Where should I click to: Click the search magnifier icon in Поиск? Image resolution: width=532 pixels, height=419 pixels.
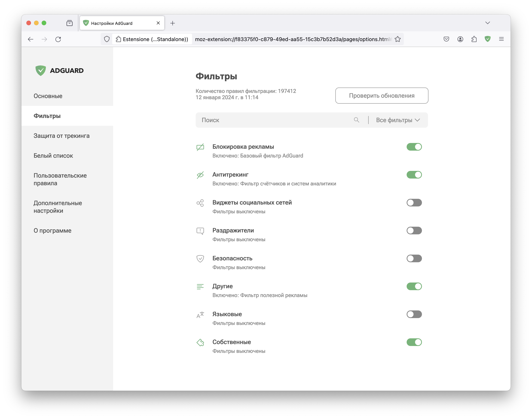coord(356,120)
